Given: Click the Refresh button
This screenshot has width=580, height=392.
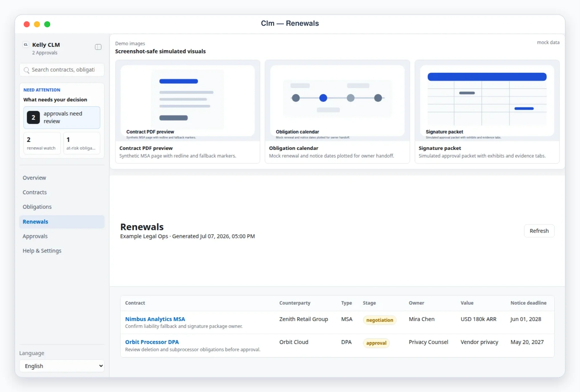Looking at the screenshot, I should (539, 231).
